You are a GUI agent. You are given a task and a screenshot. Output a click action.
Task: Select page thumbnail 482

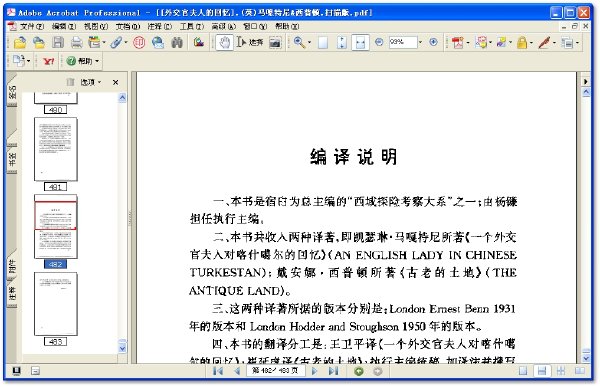tap(55, 227)
